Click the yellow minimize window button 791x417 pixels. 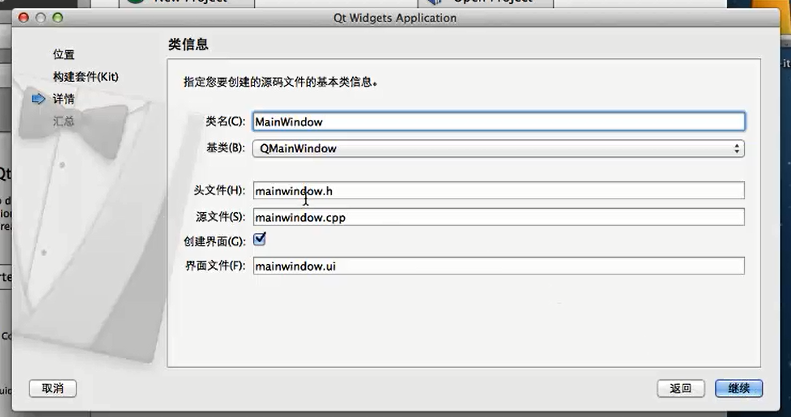click(41, 18)
